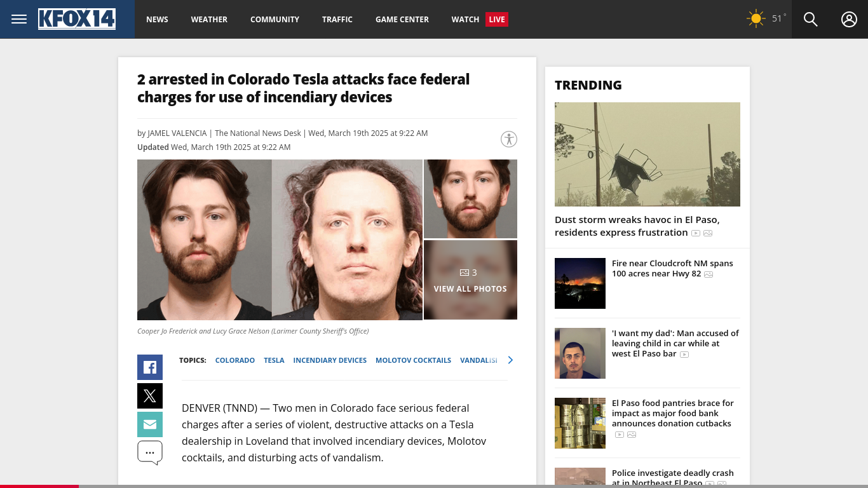
Task: Open the food pantries headline
Action: [x=673, y=413]
